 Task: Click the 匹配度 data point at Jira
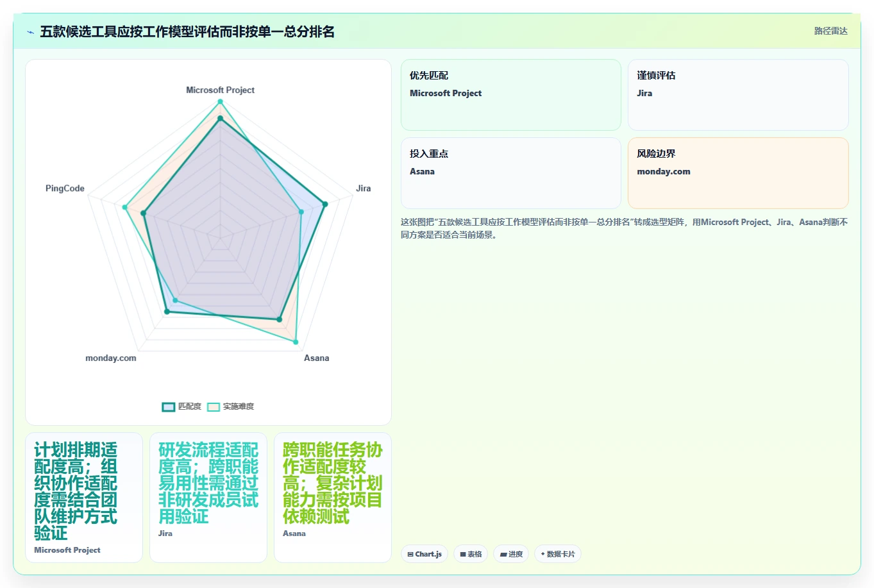[x=324, y=205]
